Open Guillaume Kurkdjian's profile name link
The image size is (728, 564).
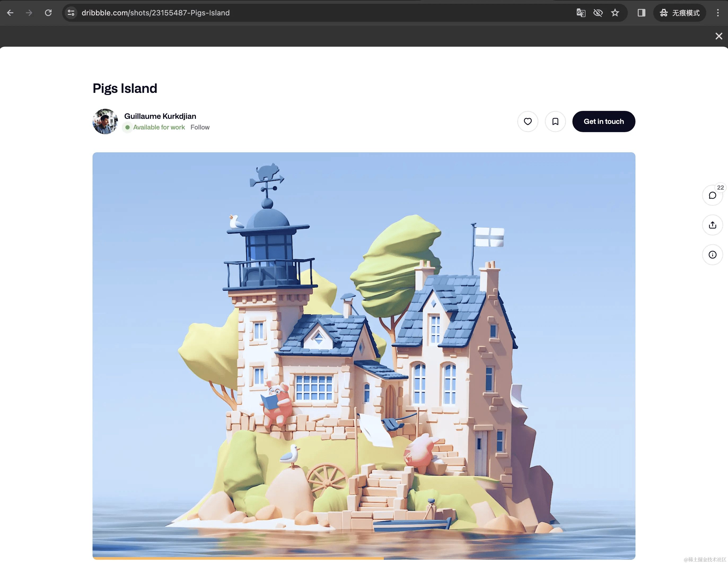[x=160, y=116]
